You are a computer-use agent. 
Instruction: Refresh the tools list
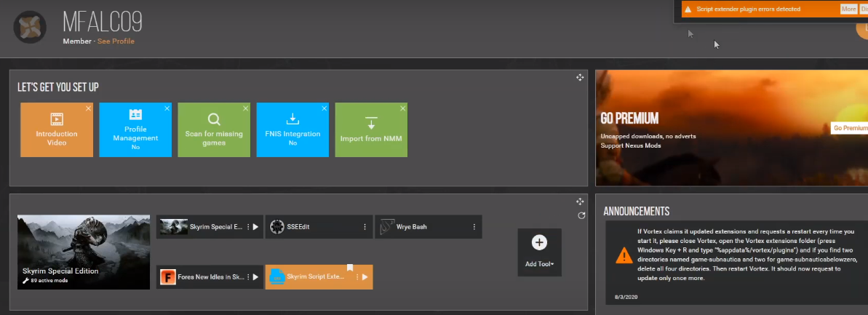pos(581,215)
